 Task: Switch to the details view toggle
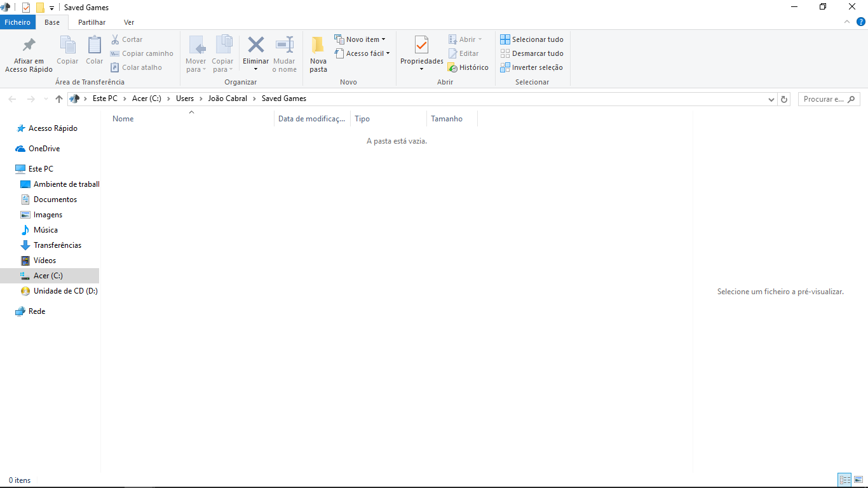pos(844,480)
